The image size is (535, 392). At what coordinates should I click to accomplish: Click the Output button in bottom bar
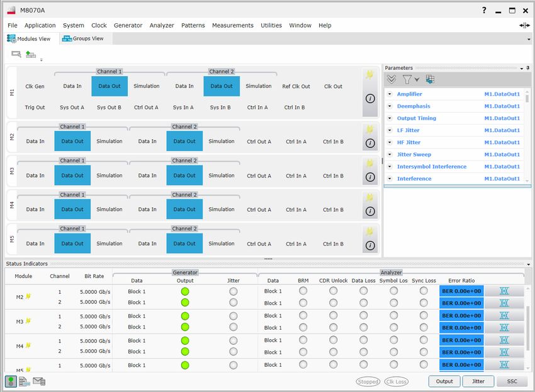tap(444, 381)
